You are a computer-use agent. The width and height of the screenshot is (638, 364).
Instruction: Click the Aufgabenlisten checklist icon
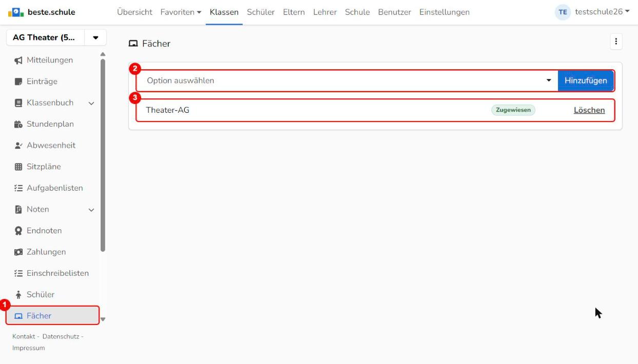point(18,188)
